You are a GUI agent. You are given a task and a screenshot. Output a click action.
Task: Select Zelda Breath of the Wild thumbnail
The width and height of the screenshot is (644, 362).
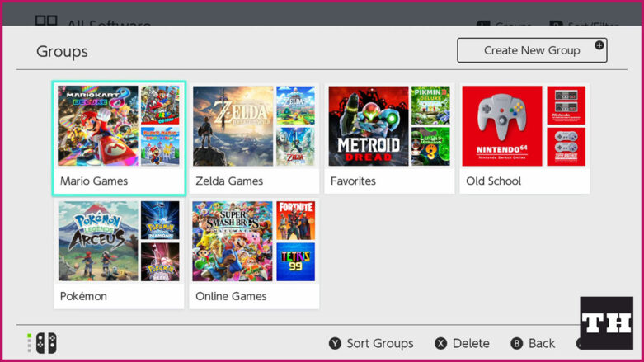click(x=233, y=125)
